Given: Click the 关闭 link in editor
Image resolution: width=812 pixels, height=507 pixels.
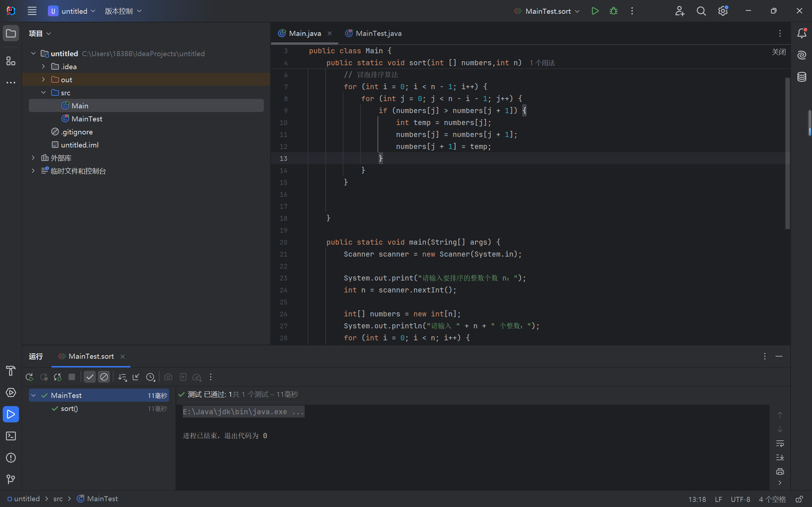Looking at the screenshot, I should 779,52.
